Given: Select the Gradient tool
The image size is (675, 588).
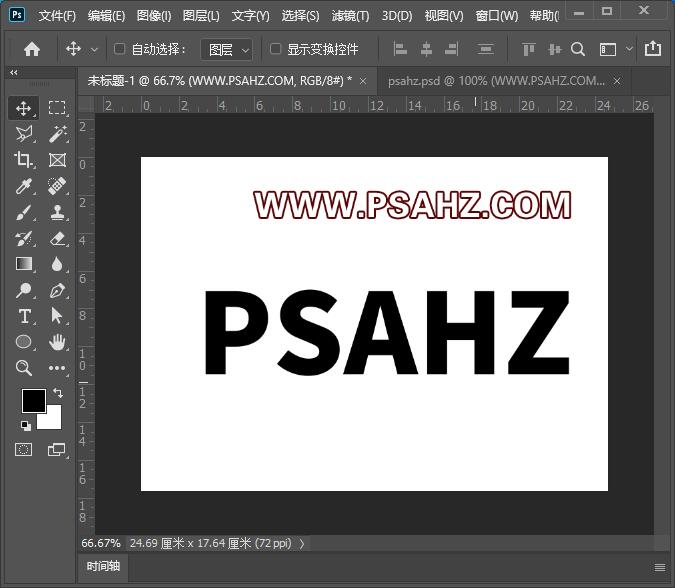Looking at the screenshot, I should coord(24,264).
